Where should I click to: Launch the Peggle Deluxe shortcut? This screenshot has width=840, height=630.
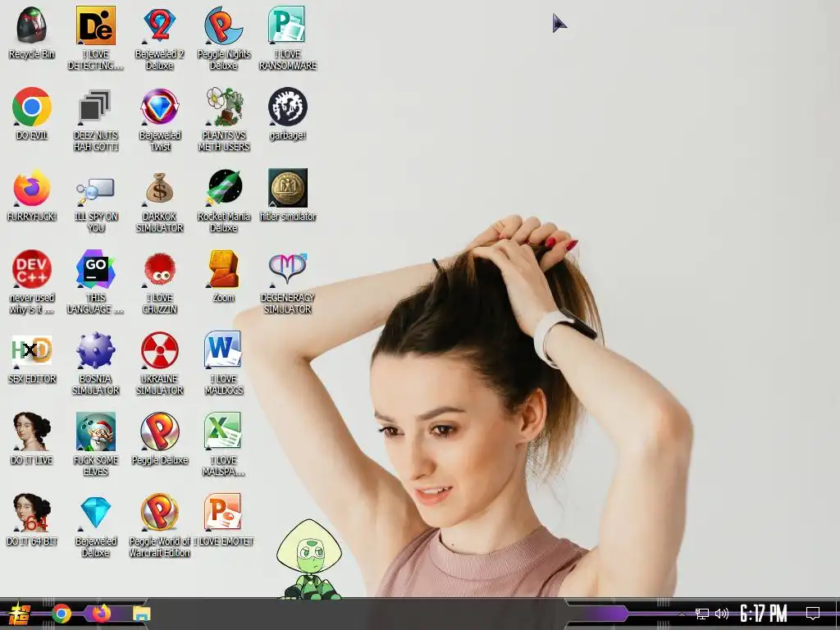coord(160,431)
